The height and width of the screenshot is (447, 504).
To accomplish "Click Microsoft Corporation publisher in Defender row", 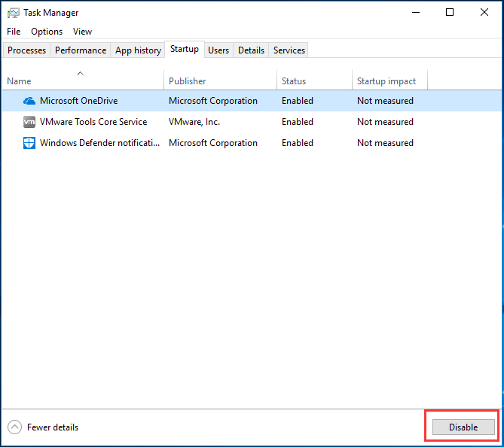I will pos(213,143).
